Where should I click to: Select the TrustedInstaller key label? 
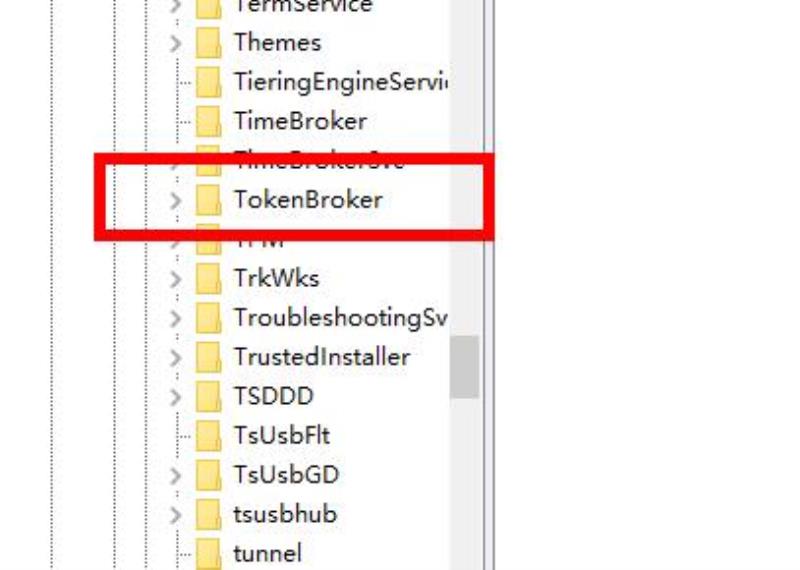(322, 357)
